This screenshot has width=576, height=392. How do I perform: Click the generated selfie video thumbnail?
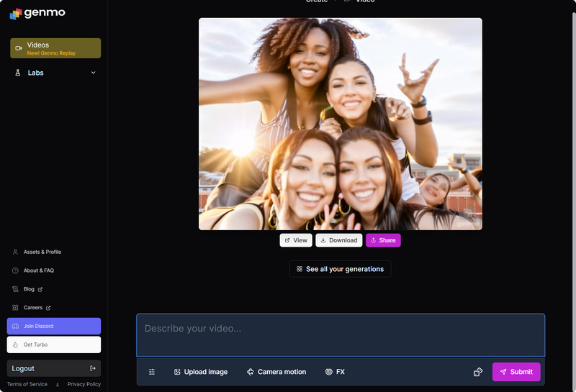click(341, 124)
